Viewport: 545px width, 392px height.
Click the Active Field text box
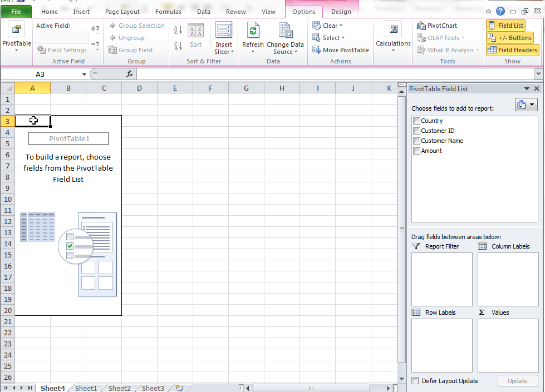pyautogui.click(x=62, y=37)
